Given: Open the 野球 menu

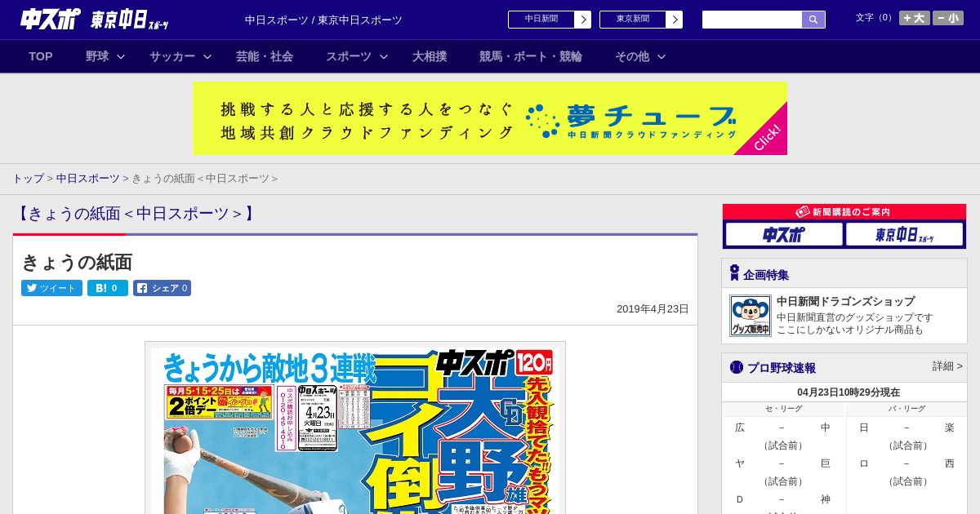Looking at the screenshot, I should pyautogui.click(x=97, y=56).
